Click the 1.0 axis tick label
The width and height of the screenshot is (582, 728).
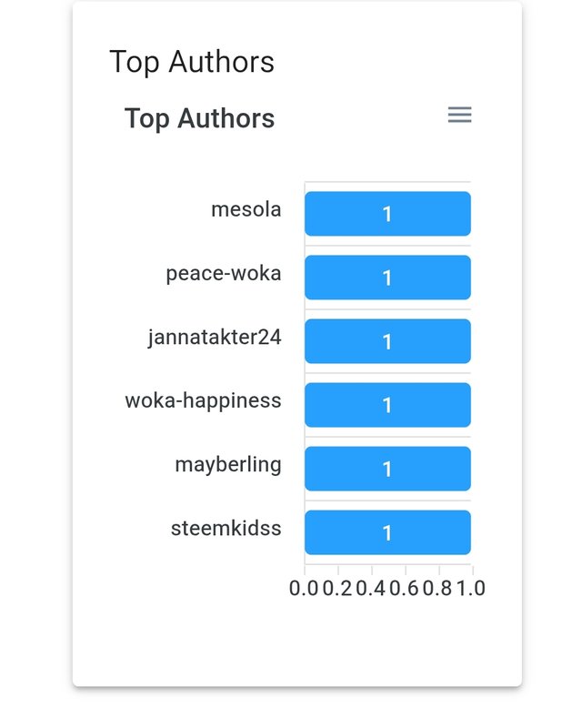point(471,588)
